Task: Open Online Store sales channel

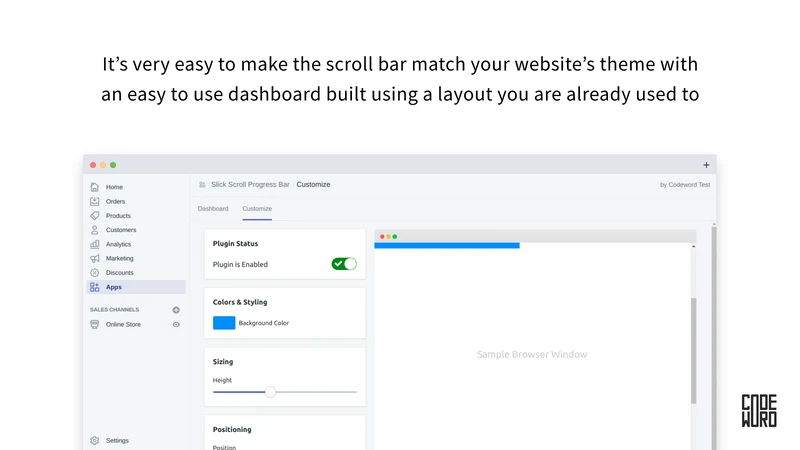Action: tap(123, 324)
